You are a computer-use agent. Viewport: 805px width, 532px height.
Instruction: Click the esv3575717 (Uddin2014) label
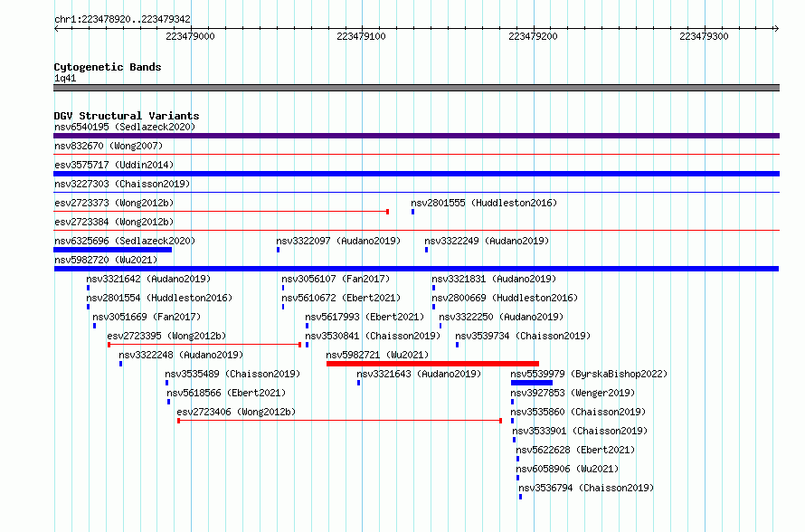(114, 165)
